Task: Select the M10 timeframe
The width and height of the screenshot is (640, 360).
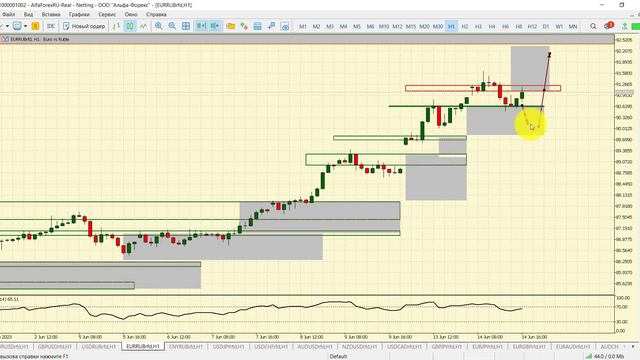Action: [384, 26]
